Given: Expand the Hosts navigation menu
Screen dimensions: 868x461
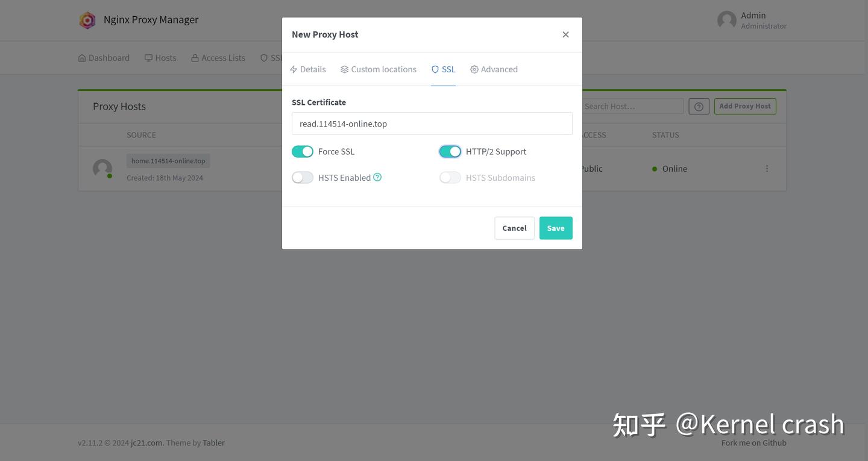Looking at the screenshot, I should 160,58.
